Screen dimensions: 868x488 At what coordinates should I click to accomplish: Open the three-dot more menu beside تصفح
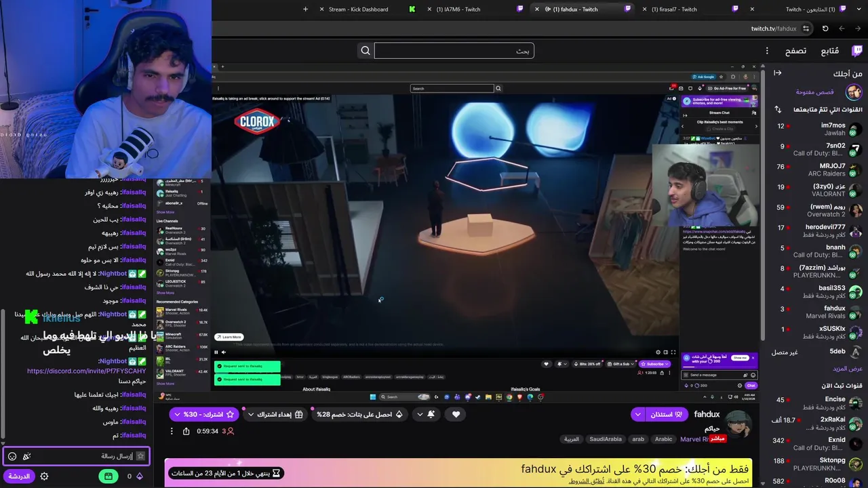coord(767,51)
